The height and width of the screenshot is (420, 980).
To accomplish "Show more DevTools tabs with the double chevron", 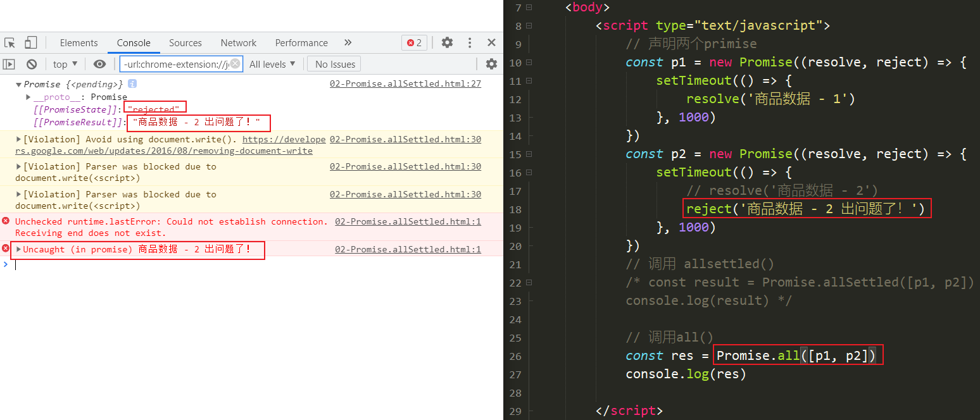I will click(348, 43).
